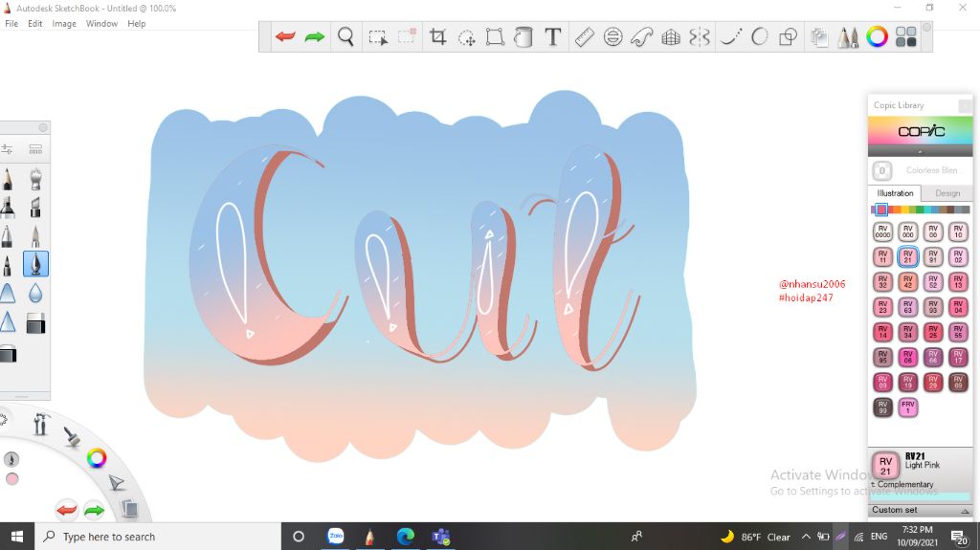Select the highlighted inking pen brush
The image size is (980, 550).
[35, 264]
